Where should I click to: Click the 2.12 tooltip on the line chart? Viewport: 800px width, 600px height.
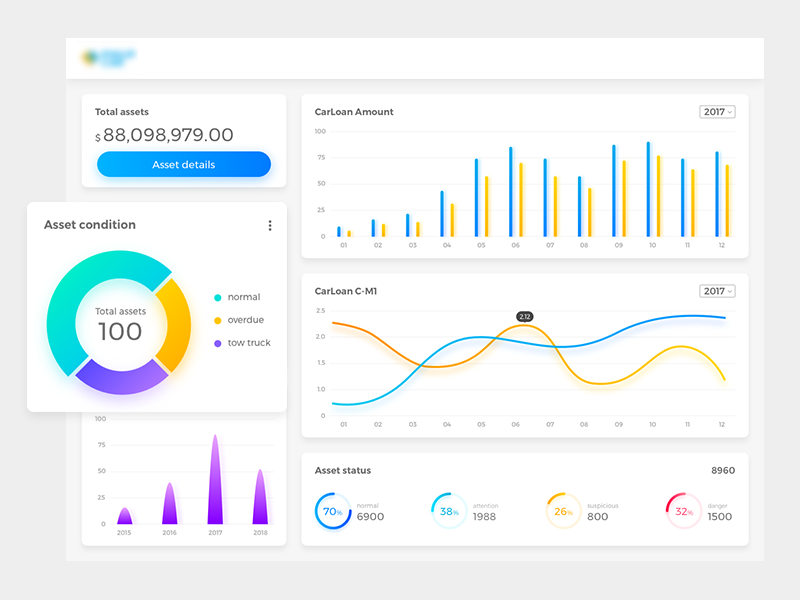click(524, 314)
